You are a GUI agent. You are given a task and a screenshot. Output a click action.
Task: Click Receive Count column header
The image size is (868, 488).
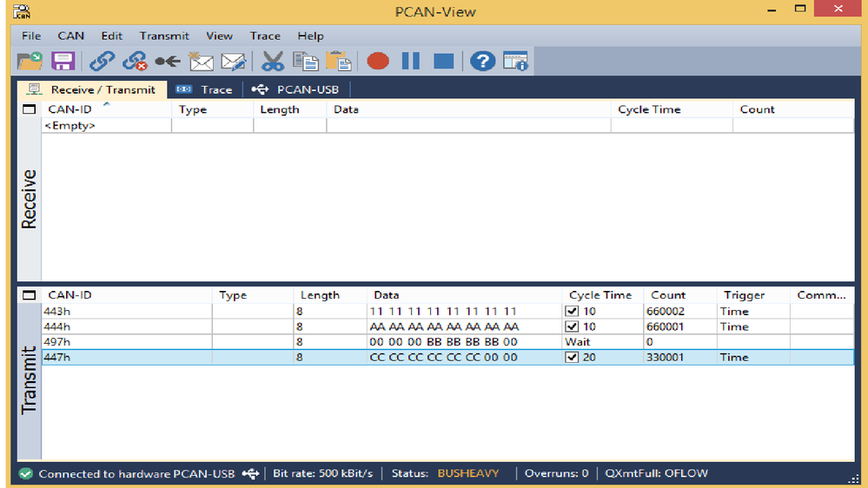click(x=793, y=109)
